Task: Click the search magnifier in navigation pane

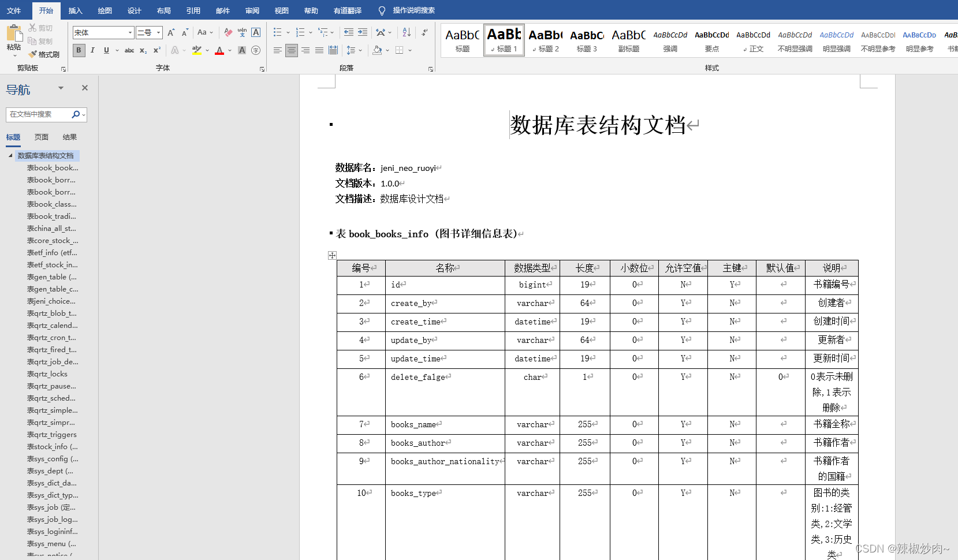Action: pos(76,114)
